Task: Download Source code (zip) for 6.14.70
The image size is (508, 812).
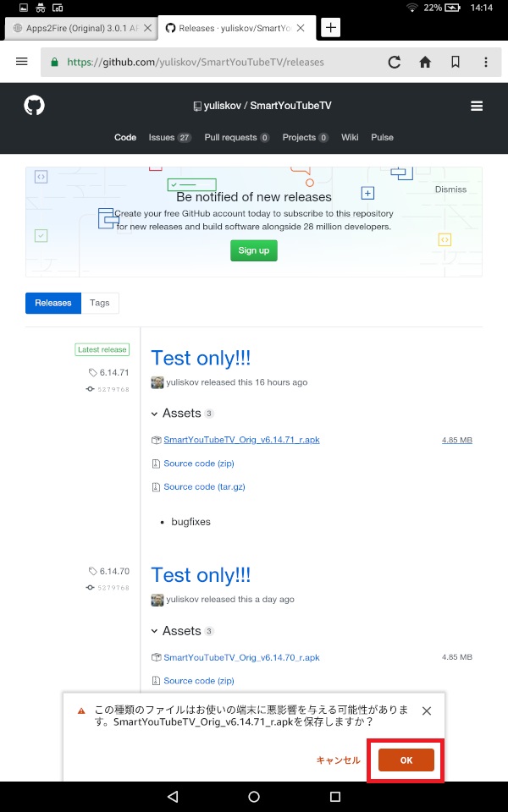Action: click(x=199, y=680)
